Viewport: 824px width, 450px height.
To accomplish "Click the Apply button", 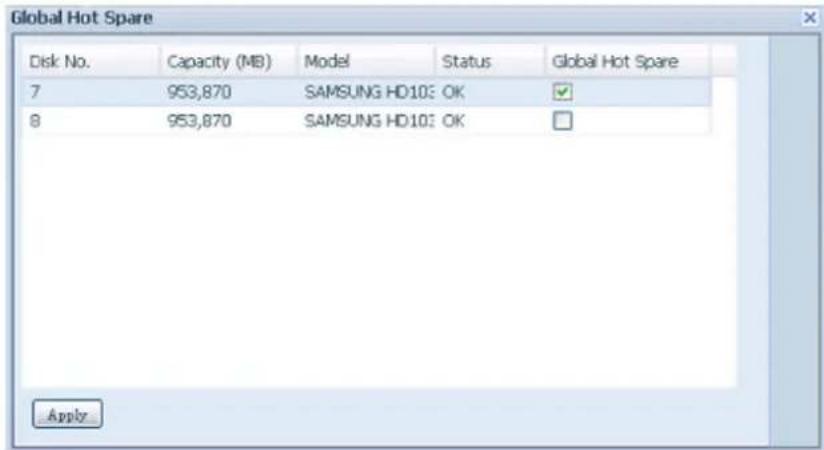I will [67, 414].
